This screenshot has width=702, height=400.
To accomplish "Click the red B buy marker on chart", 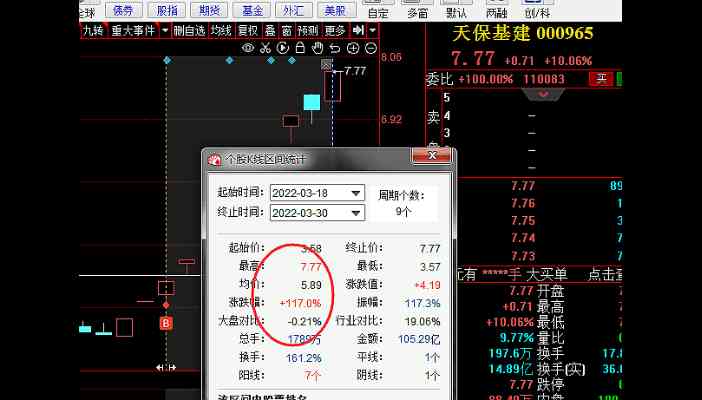I will 166,323.
